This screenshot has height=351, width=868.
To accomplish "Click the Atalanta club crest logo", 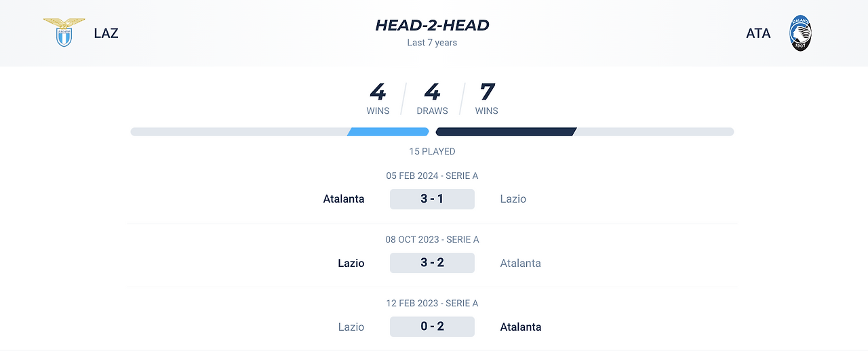I will (800, 33).
